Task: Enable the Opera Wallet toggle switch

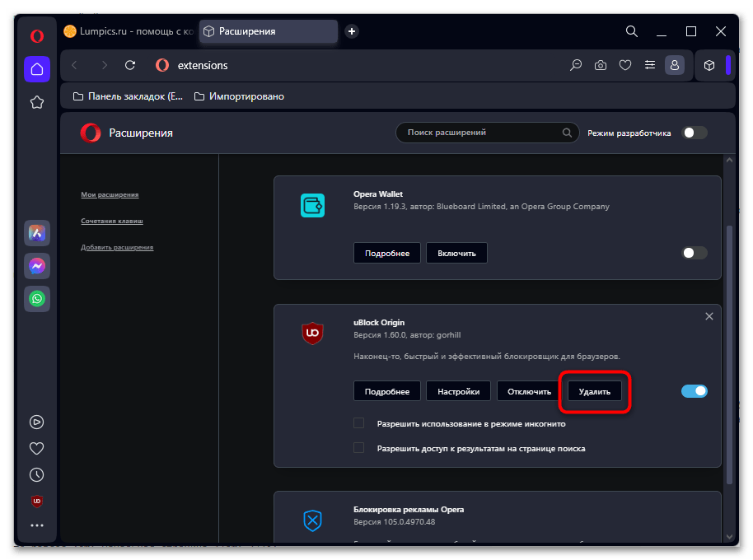Action: tap(694, 253)
